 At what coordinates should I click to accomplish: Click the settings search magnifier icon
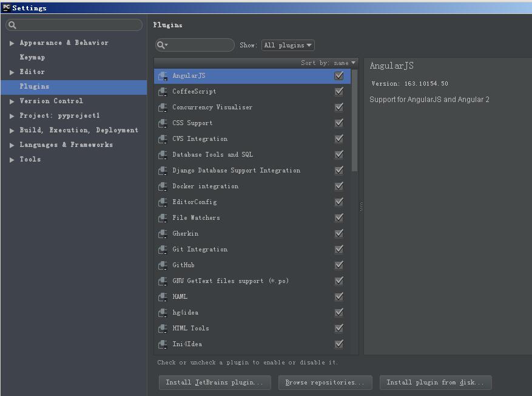coord(12,25)
